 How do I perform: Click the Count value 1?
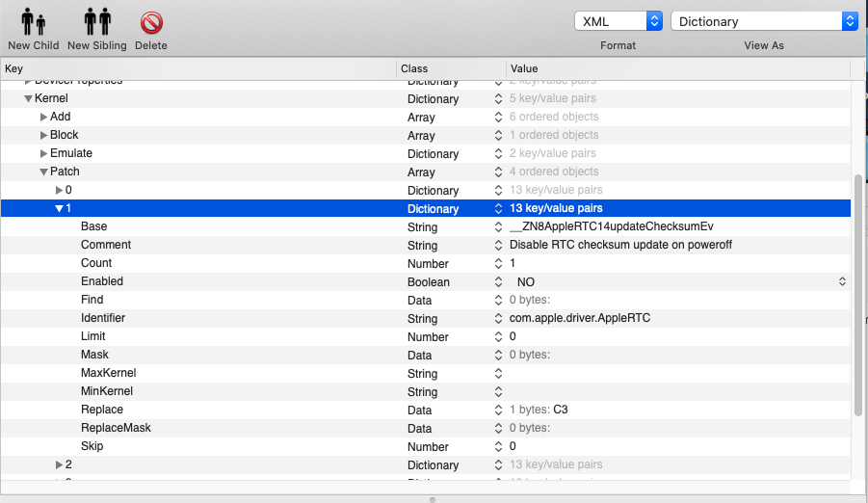click(x=513, y=263)
